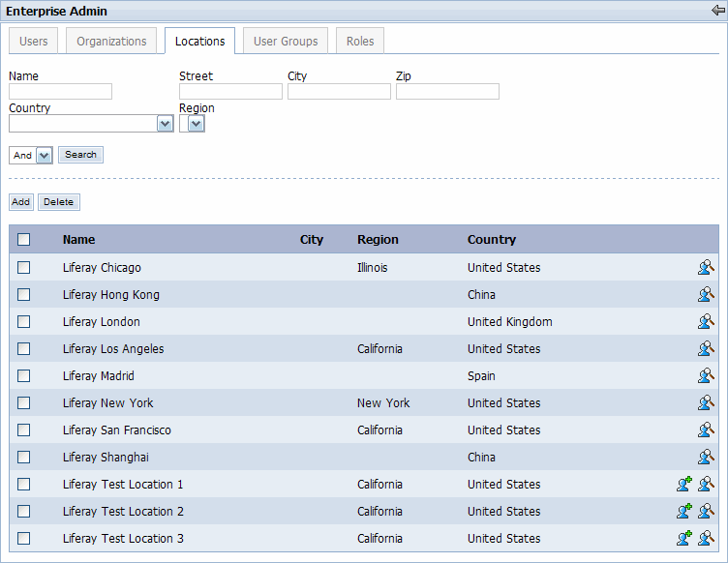728x563 pixels.
Task: Switch to the Organizations tab
Action: pyautogui.click(x=111, y=42)
